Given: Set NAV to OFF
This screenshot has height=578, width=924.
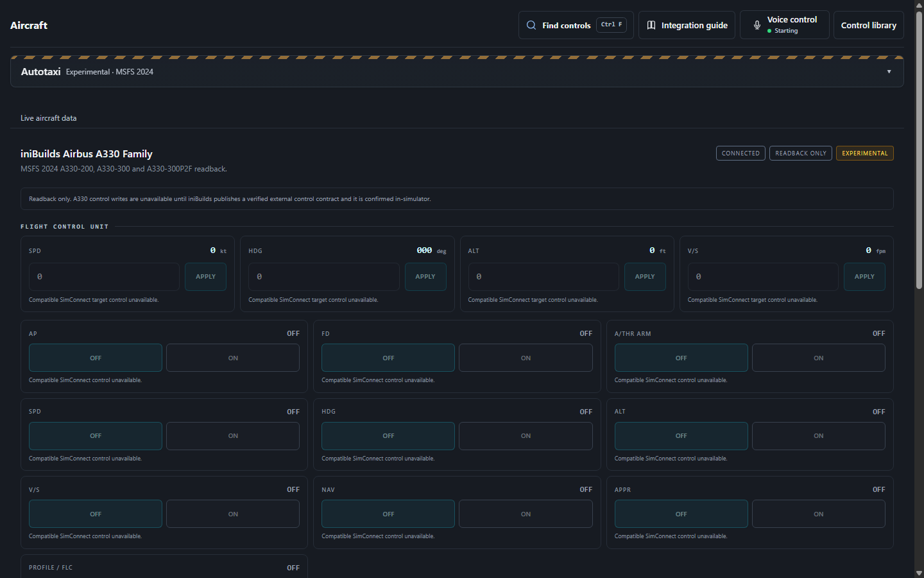Looking at the screenshot, I should [x=388, y=514].
